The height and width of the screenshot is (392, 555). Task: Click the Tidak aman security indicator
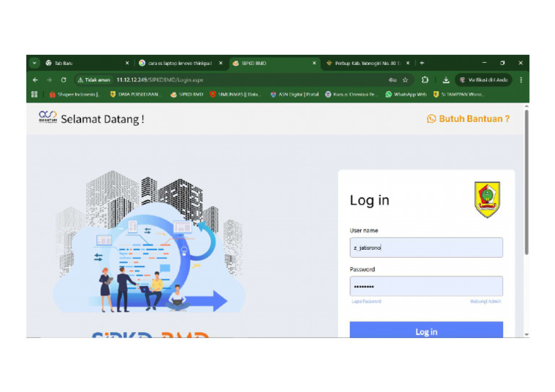[94, 80]
